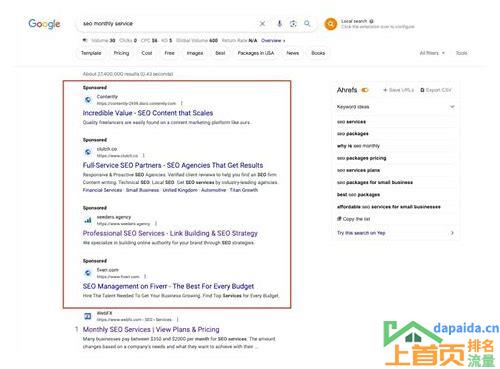Clear the search box with X
This screenshot has height=369, width=500.
(x=262, y=23)
